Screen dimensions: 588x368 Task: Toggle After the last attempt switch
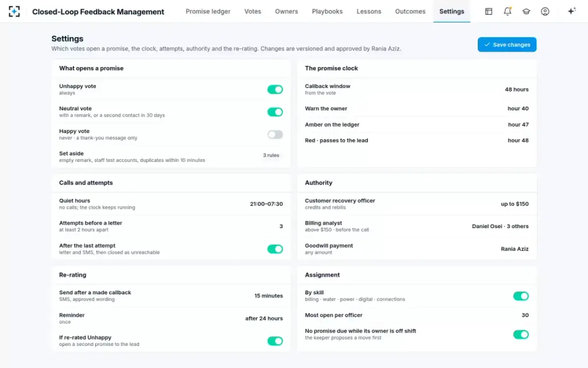pyautogui.click(x=275, y=249)
